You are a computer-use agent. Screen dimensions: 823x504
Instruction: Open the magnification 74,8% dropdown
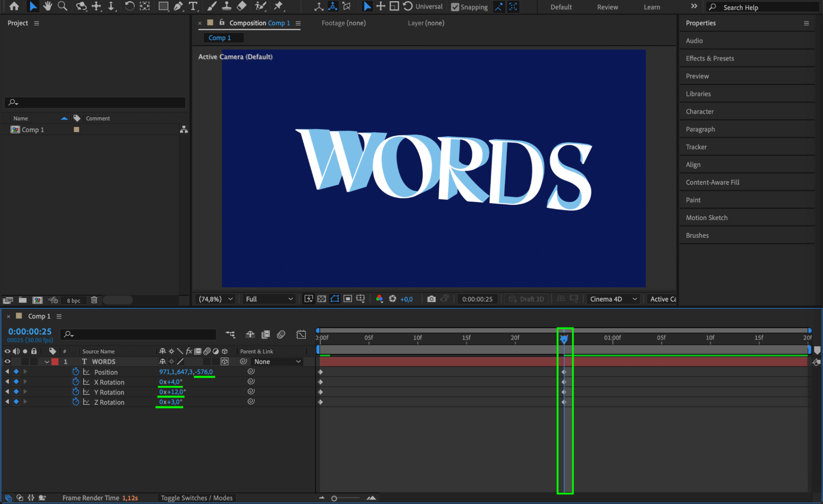coord(216,299)
